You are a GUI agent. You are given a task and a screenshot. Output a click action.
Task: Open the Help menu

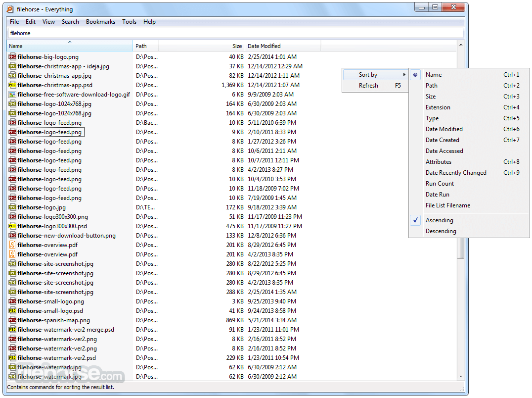(x=149, y=22)
